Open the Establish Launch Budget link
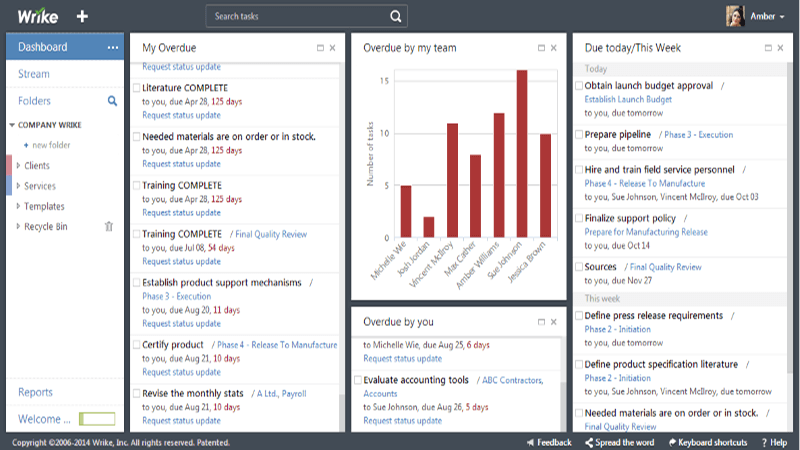The width and height of the screenshot is (800, 450). point(628,99)
